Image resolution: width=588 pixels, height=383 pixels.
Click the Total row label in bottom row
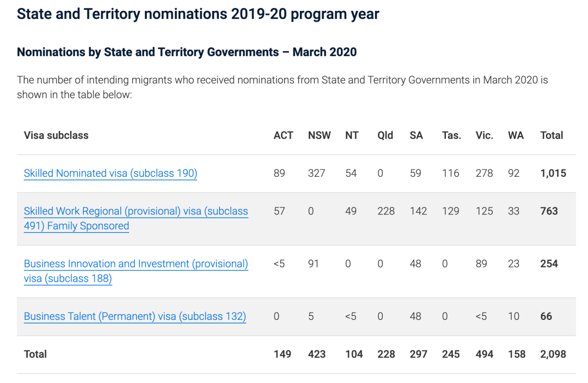tap(35, 354)
